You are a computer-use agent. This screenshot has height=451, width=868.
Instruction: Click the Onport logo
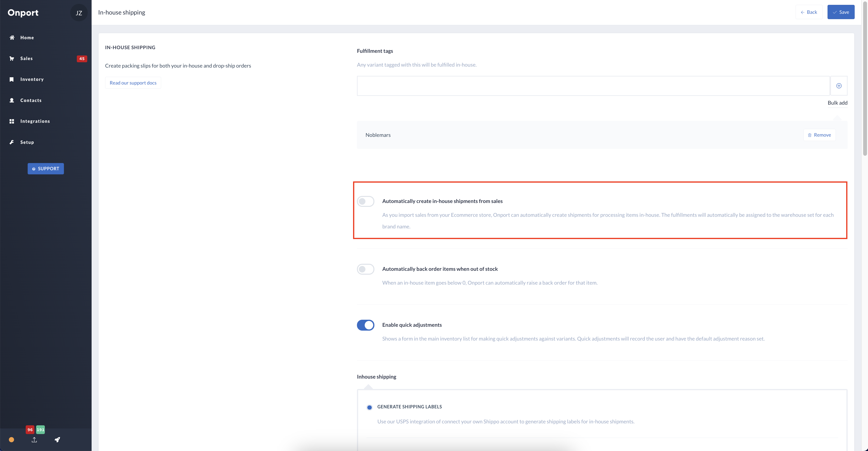pos(23,13)
